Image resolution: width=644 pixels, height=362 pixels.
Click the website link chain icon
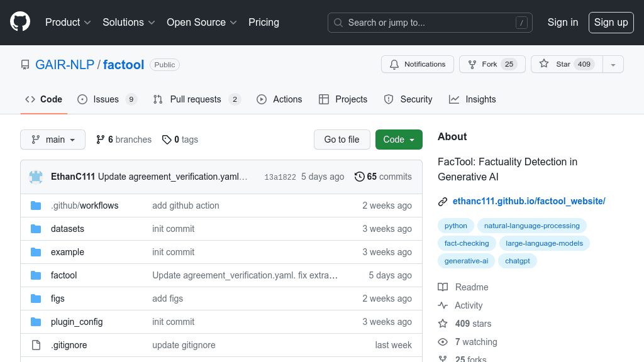click(442, 202)
